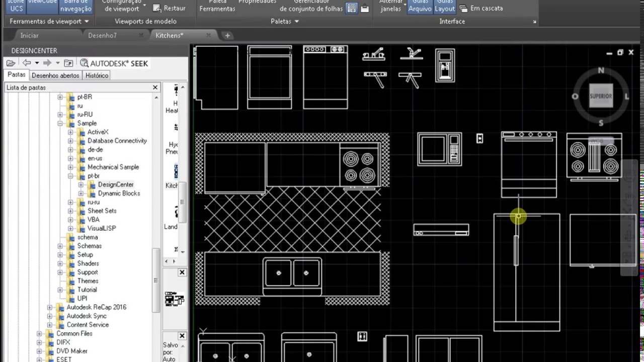Expand the Autodesk ReCap 2016 folder
Screen dimensions: 644x362
pos(49,307)
